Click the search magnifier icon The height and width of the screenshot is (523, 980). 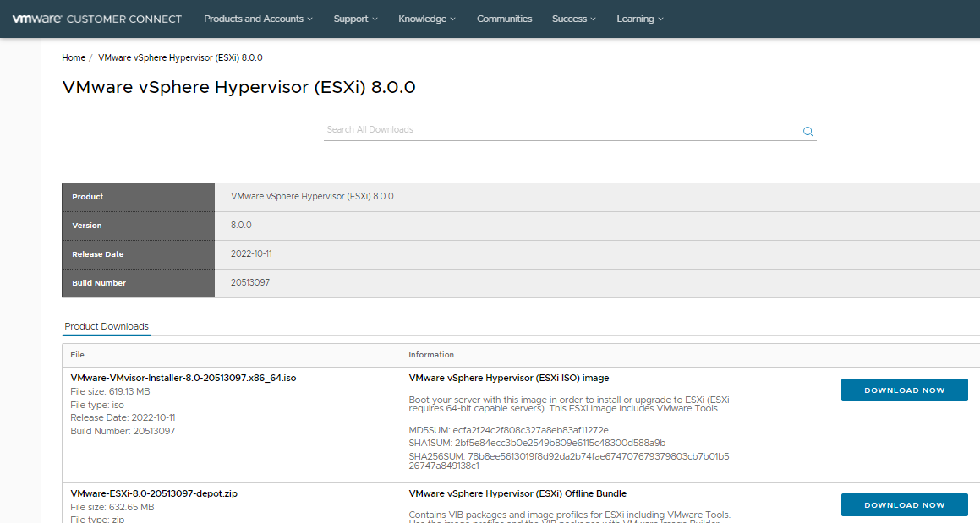[808, 131]
